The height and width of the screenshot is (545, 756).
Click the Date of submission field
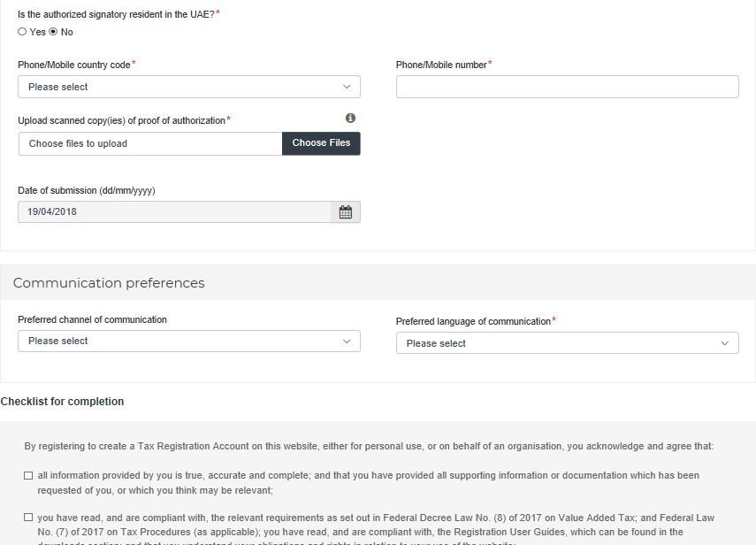point(174,212)
